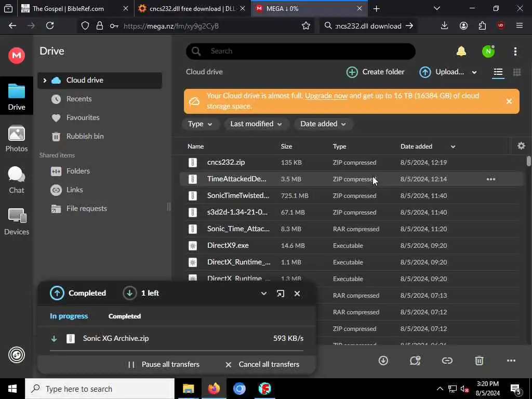
Task: Open the Firefox hamburger menu
Action: pos(519,26)
